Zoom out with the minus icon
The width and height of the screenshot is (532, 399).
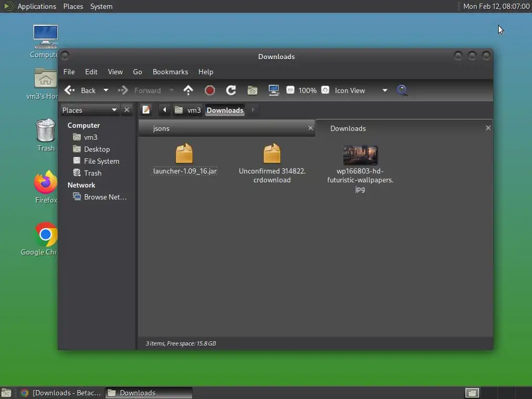click(290, 90)
